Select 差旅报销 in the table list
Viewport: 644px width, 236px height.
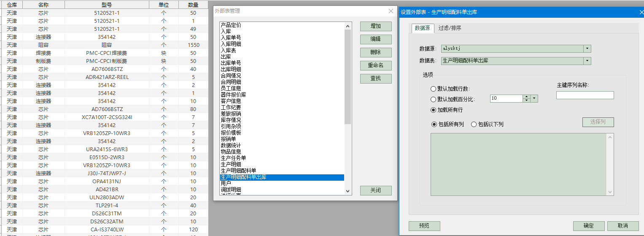pyautogui.click(x=282, y=114)
